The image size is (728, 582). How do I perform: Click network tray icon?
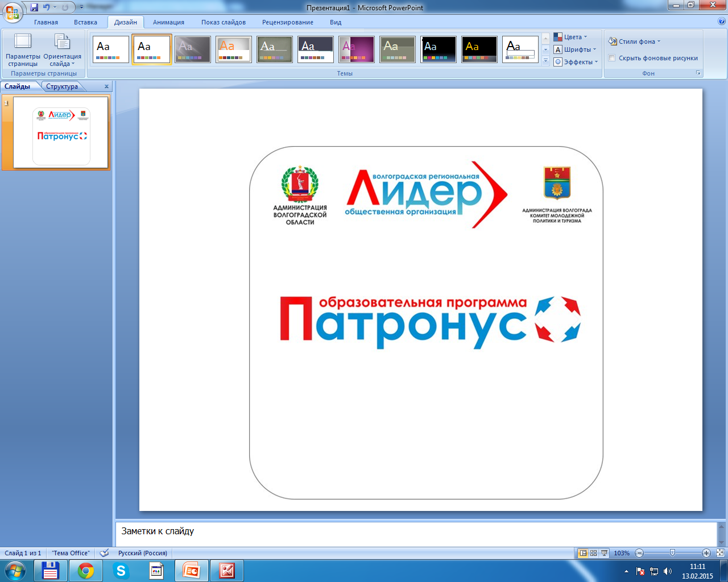654,571
